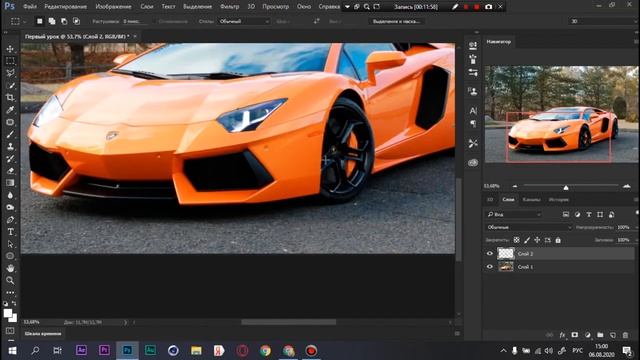Lock transparent pixels of the layer
640x360 pixels.
pos(516,240)
